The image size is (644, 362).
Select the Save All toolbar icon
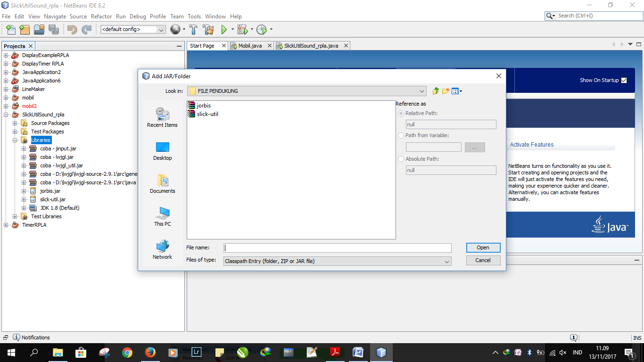point(54,29)
